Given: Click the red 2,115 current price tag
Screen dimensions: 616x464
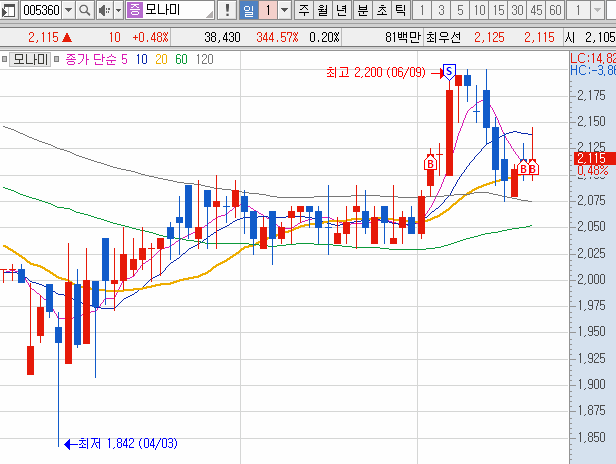Looking at the screenshot, I should 591,157.
